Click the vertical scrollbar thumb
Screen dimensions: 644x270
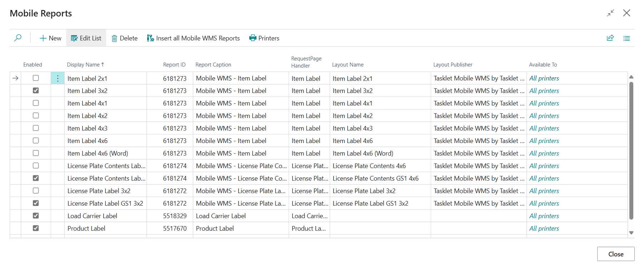(x=631, y=151)
